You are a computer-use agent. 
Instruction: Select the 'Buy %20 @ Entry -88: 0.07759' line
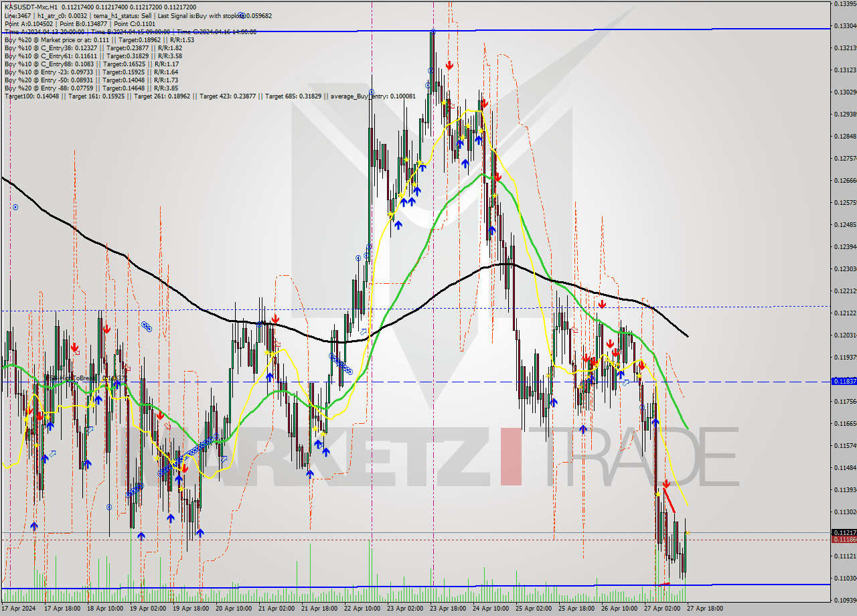(91, 88)
